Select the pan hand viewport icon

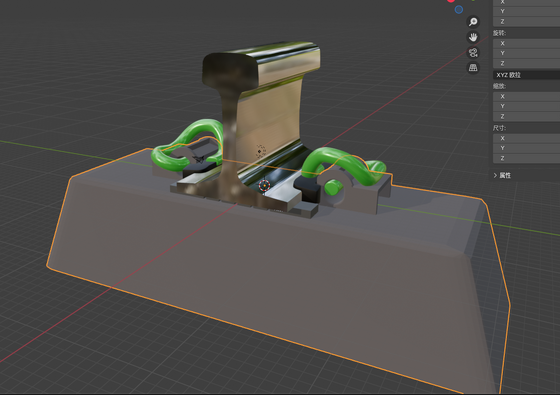(473, 37)
